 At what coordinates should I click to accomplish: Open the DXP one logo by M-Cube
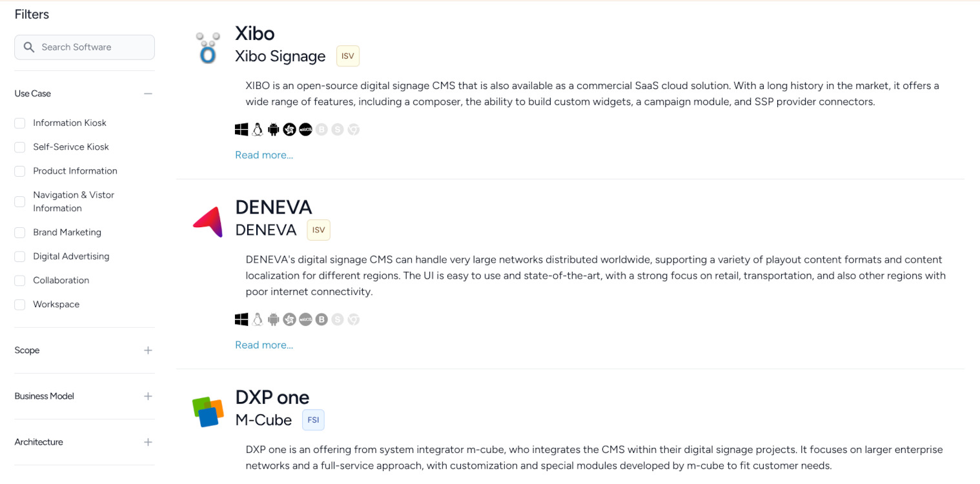(x=208, y=411)
